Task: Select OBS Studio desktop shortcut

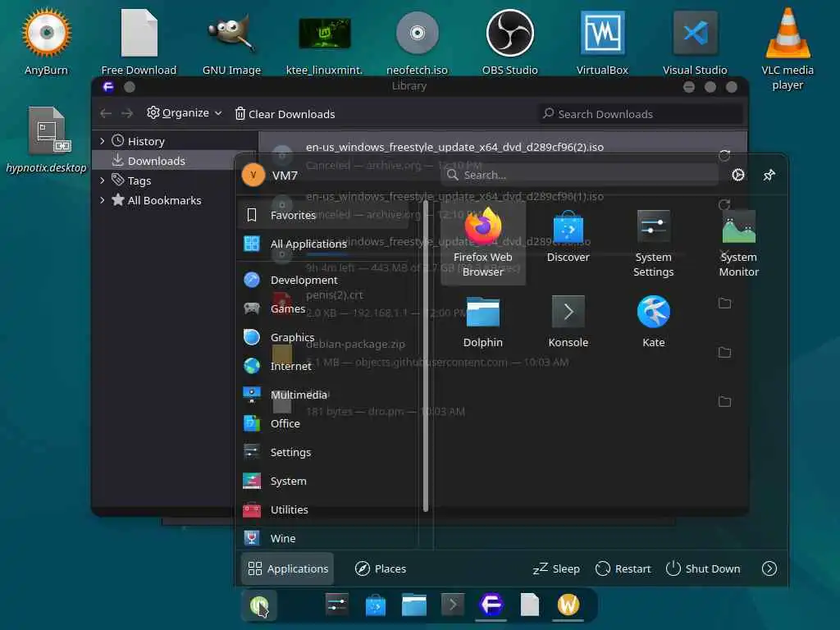Action: [x=509, y=41]
